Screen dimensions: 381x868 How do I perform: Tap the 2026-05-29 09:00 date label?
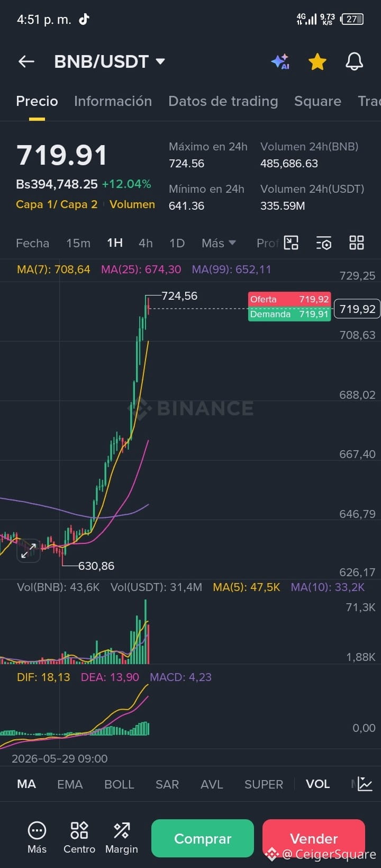pos(60,758)
